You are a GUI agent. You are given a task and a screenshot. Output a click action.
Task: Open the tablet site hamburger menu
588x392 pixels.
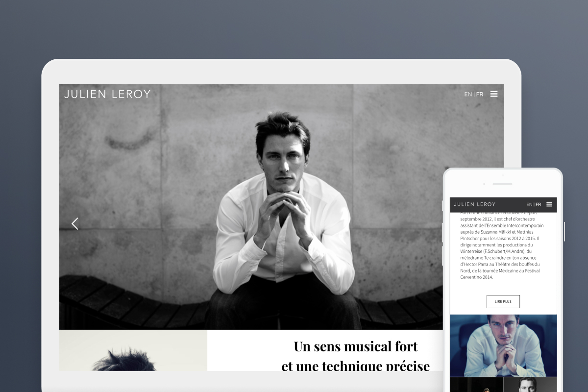[x=494, y=94]
